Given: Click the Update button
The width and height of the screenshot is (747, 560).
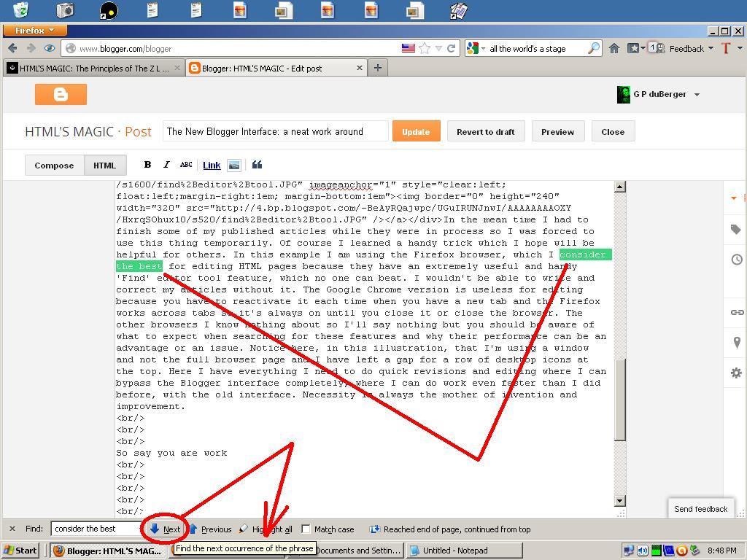Looking at the screenshot, I should pos(415,131).
